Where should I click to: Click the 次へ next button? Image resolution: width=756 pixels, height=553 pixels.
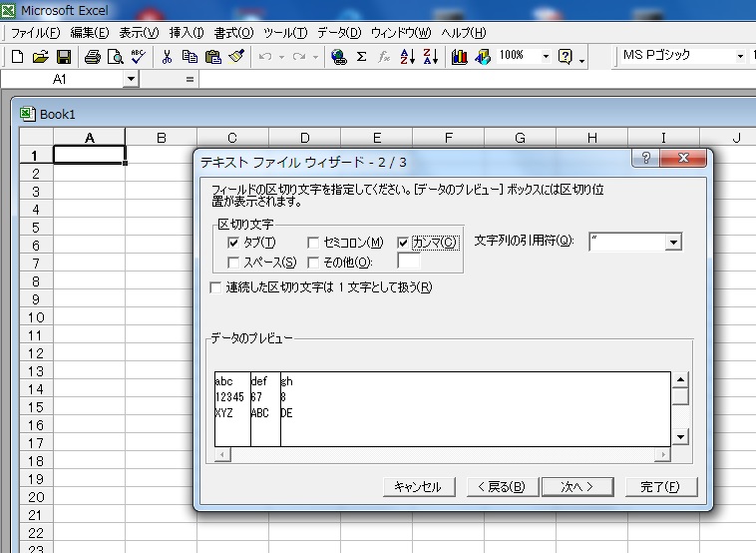coord(577,487)
